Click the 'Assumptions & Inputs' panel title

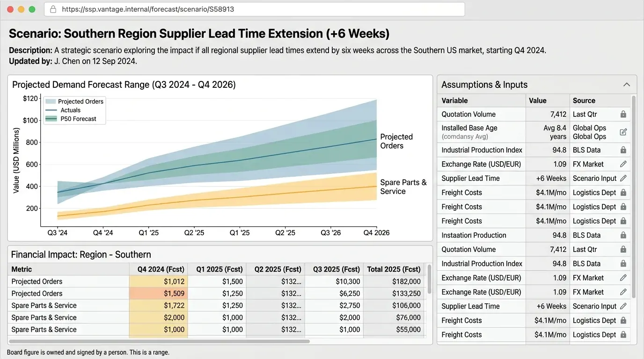(x=484, y=85)
